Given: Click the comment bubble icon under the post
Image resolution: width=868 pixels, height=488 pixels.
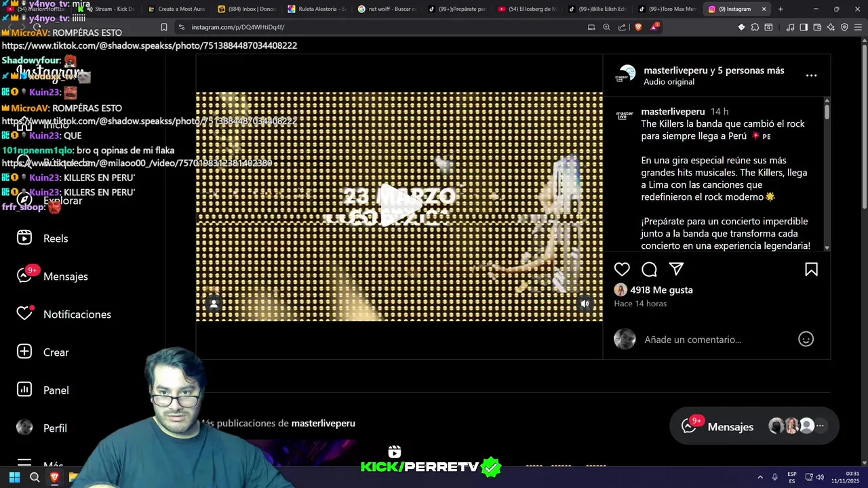Looking at the screenshot, I should coord(649,269).
